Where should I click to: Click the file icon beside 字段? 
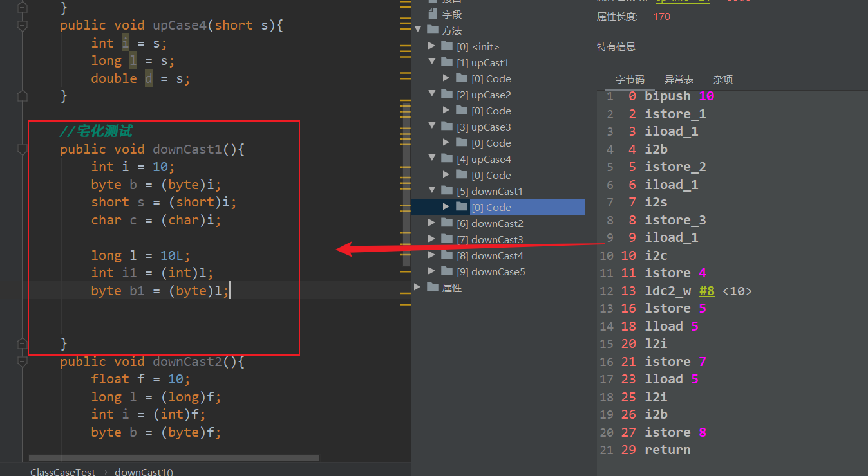(x=433, y=14)
